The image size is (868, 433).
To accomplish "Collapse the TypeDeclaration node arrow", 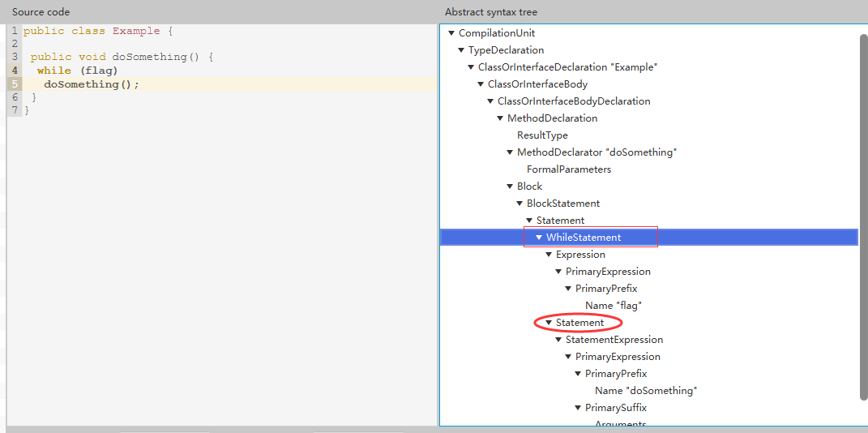I will point(460,50).
